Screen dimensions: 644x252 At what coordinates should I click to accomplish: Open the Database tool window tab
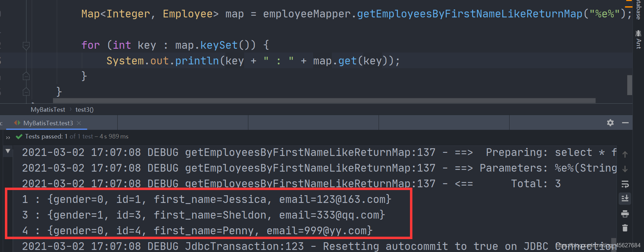(638, 9)
